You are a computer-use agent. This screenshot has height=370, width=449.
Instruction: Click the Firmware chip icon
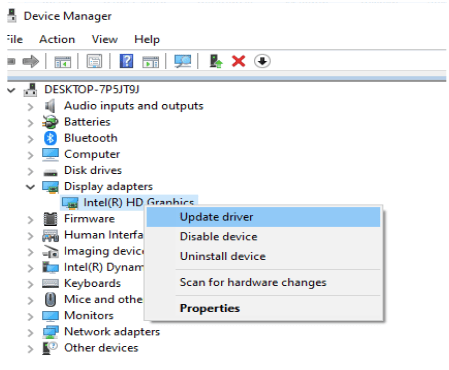(x=50, y=219)
